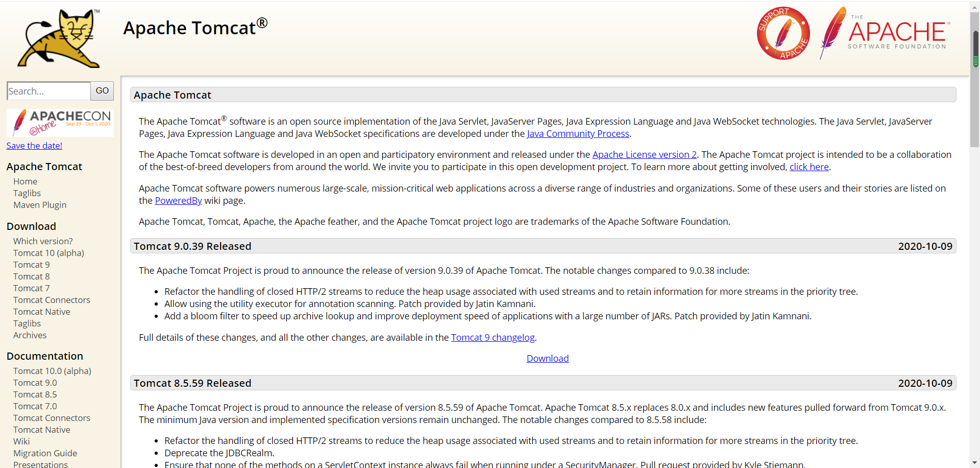Click the ApacheCon @Home banner
Viewport: 980px width, 468px height.
pyautogui.click(x=60, y=123)
